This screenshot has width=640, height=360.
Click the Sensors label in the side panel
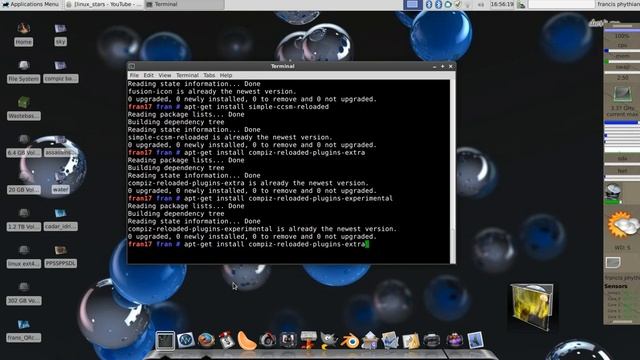pyautogui.click(x=616, y=286)
